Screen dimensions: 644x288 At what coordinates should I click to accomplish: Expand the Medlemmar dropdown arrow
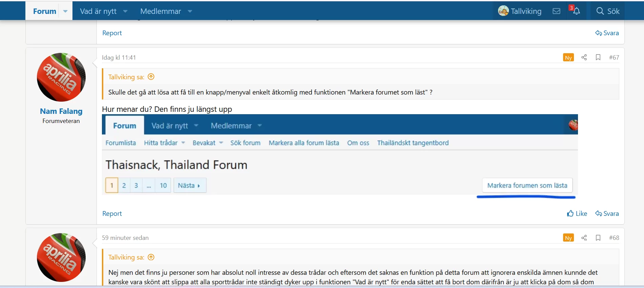(x=190, y=11)
